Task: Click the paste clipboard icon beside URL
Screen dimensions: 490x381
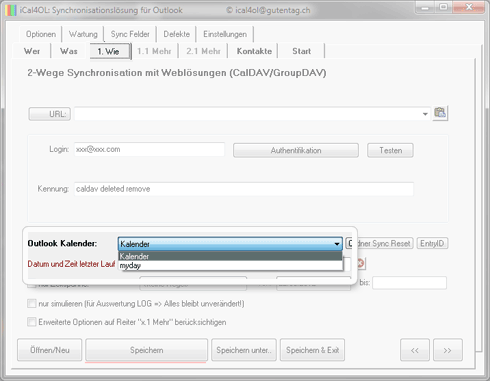Action: [x=440, y=113]
